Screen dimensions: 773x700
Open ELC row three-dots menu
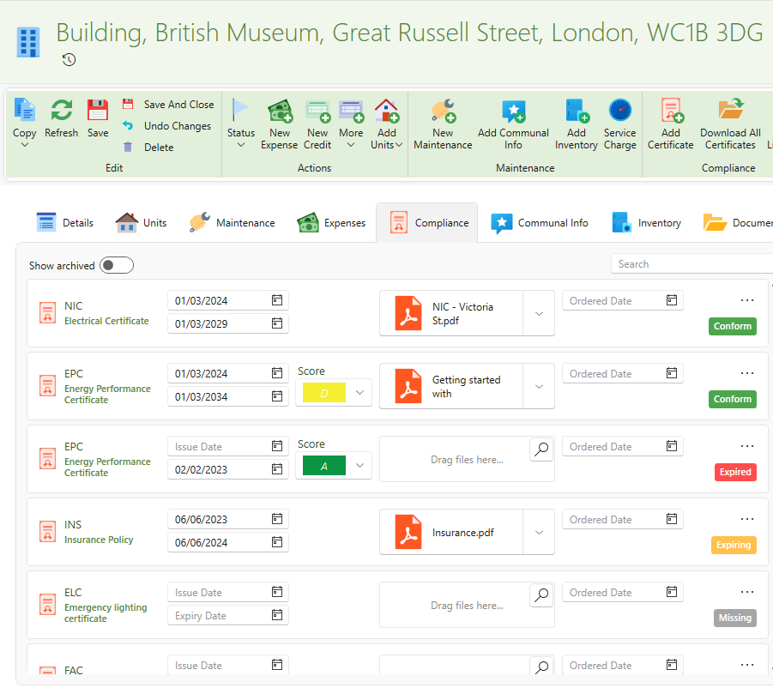(x=747, y=592)
